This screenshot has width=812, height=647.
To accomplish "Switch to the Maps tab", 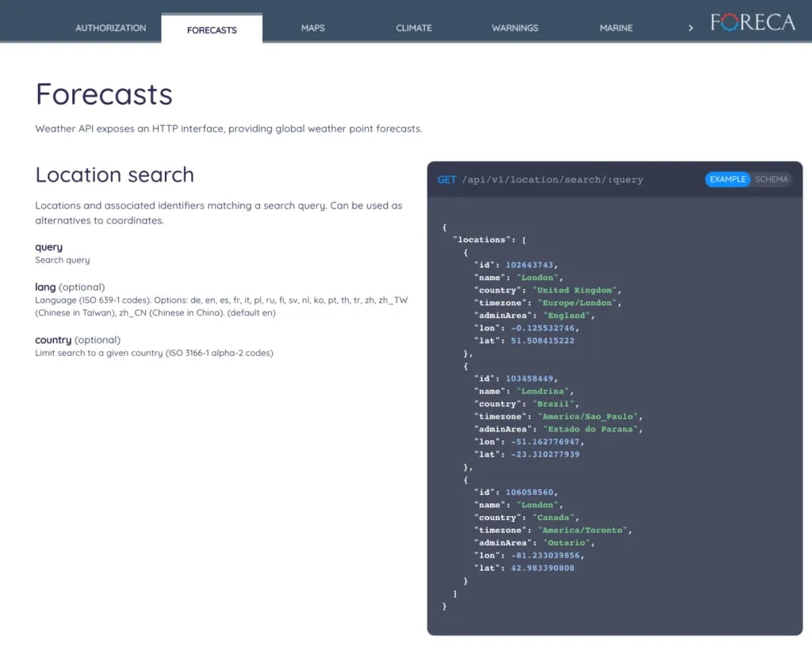I will pos(312,28).
